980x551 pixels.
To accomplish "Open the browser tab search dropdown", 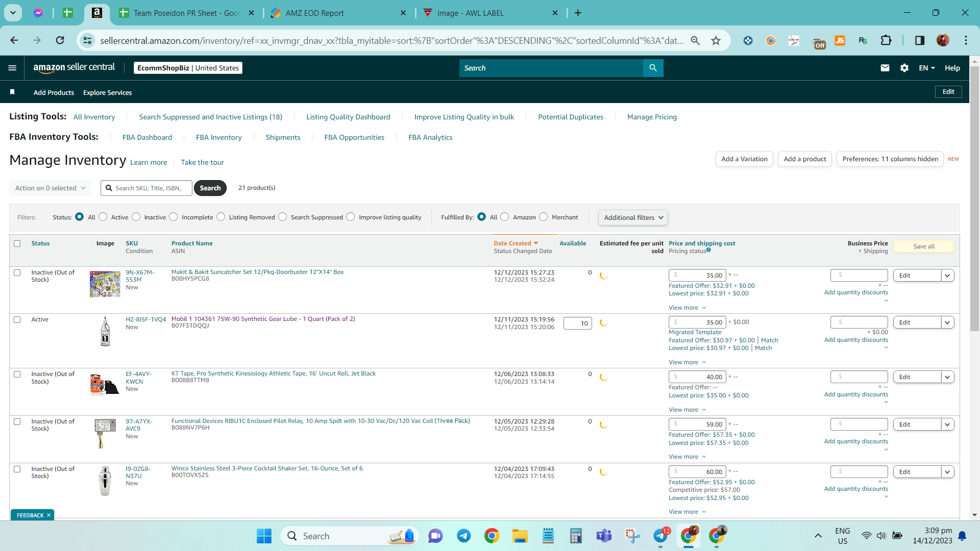I will [x=13, y=13].
